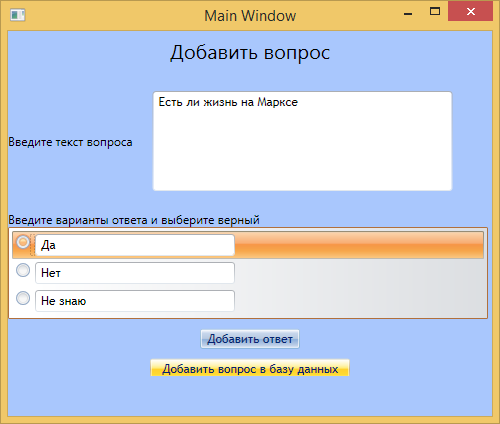This screenshot has height=424, width=500.
Task: Click the application icon in title bar
Action: click(x=18, y=15)
